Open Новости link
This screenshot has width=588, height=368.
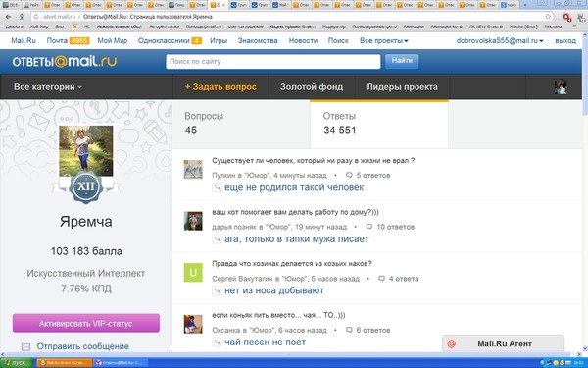[303, 40]
